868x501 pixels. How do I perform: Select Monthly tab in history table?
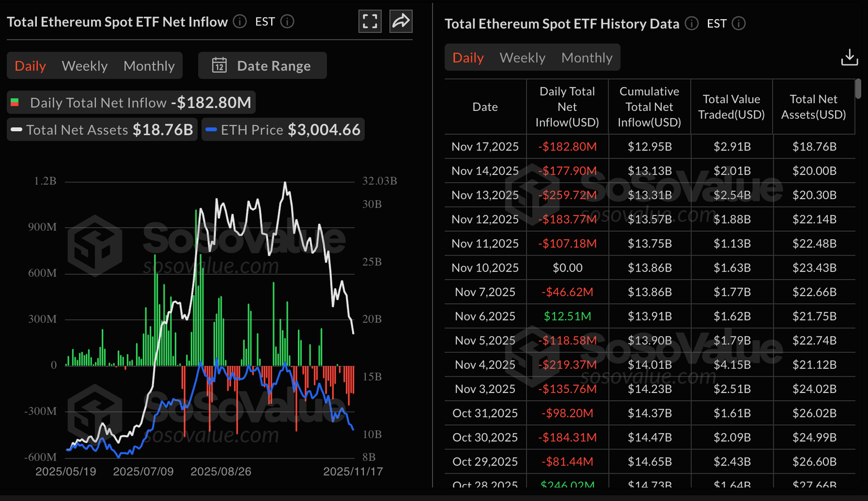coord(587,58)
